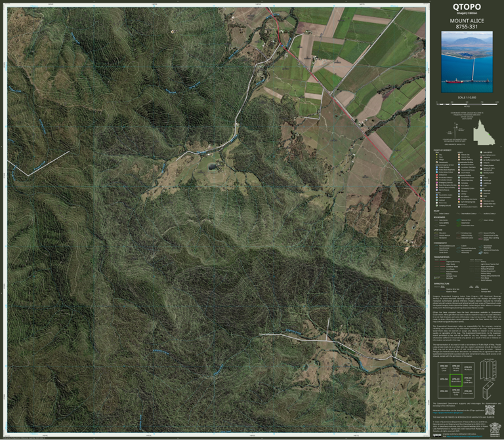Click the National Park boundary symbol
504x440 pixels.
(x=458, y=220)
